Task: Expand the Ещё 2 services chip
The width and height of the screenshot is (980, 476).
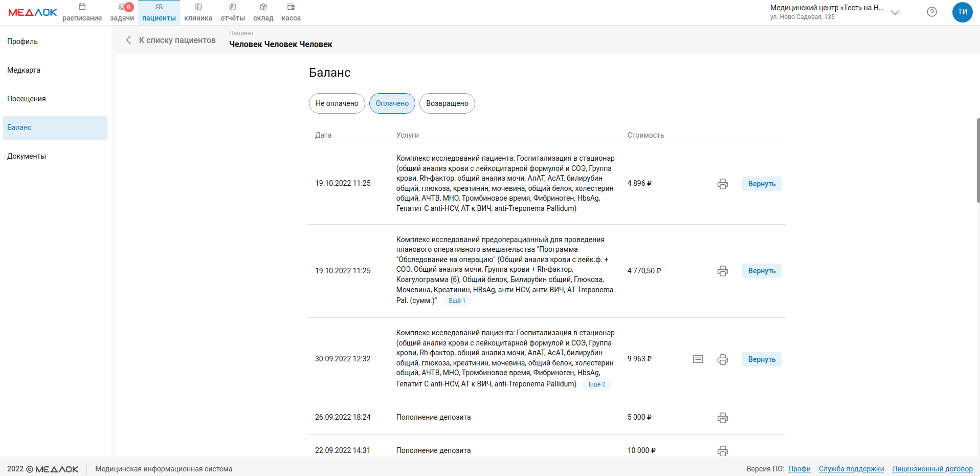Action: [597, 384]
